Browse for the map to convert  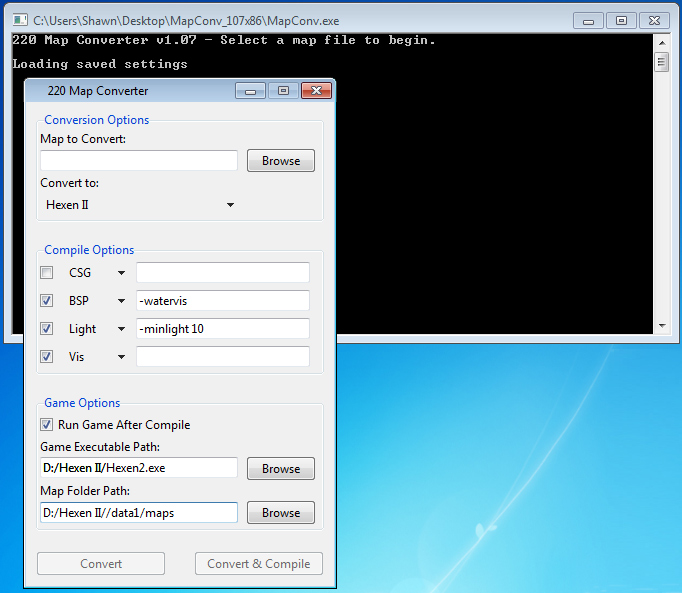point(281,161)
